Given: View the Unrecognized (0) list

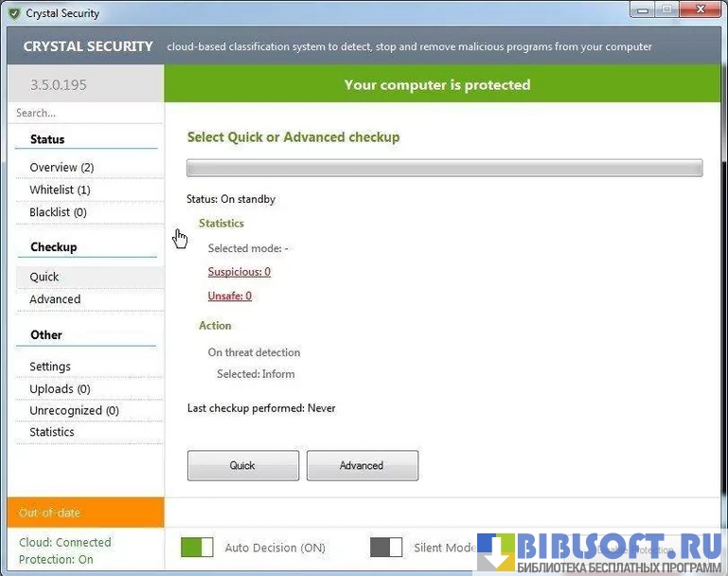Looking at the screenshot, I should click(74, 411).
